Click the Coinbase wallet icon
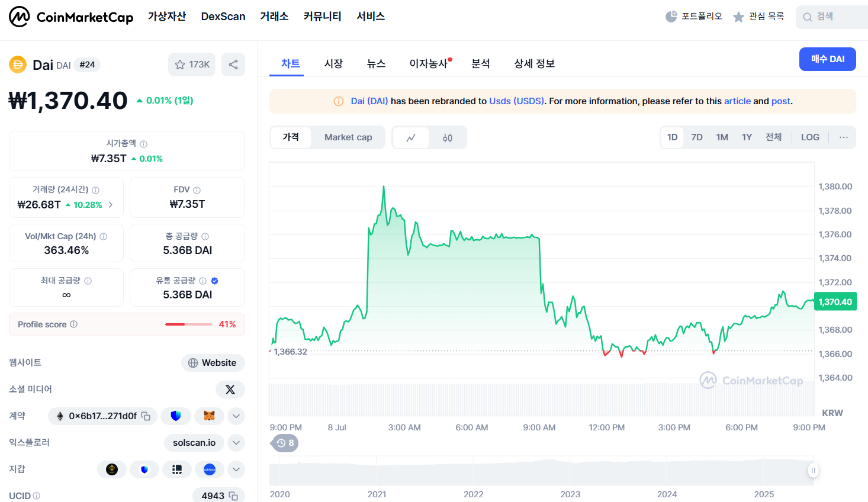This screenshot has width=868, height=502. tap(210, 469)
